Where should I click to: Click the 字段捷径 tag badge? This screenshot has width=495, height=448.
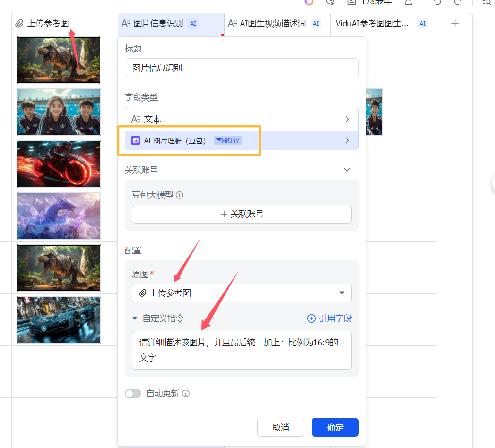point(228,140)
